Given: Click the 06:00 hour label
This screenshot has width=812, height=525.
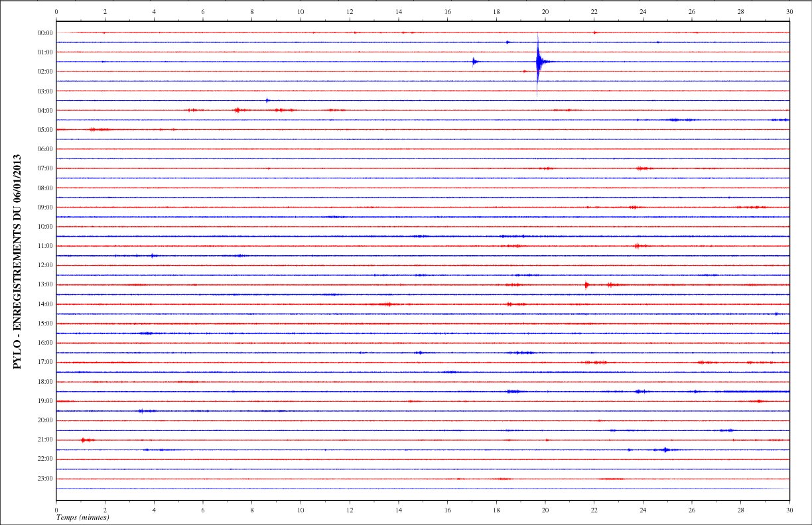Looking at the screenshot, I should click(46, 149).
